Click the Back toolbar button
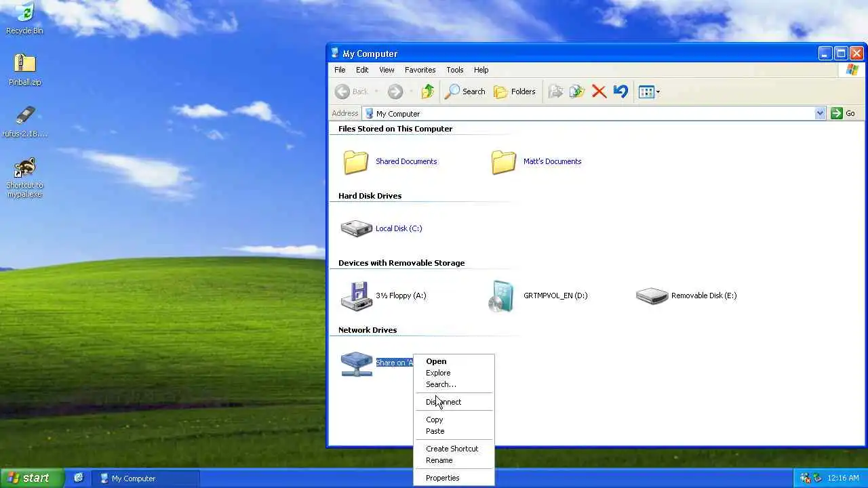The image size is (868, 488). (x=352, y=91)
